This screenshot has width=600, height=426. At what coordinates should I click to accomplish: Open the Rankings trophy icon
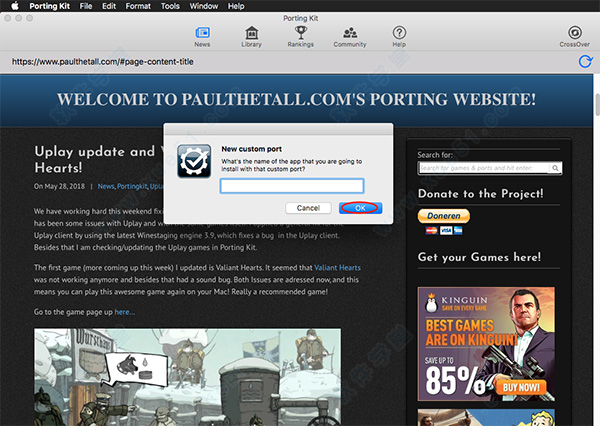click(300, 36)
